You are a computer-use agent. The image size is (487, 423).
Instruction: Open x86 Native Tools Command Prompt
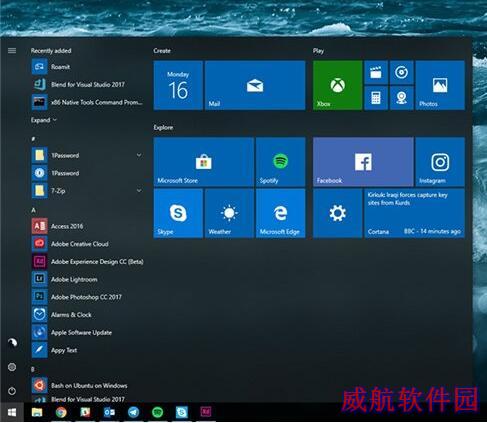(87, 102)
